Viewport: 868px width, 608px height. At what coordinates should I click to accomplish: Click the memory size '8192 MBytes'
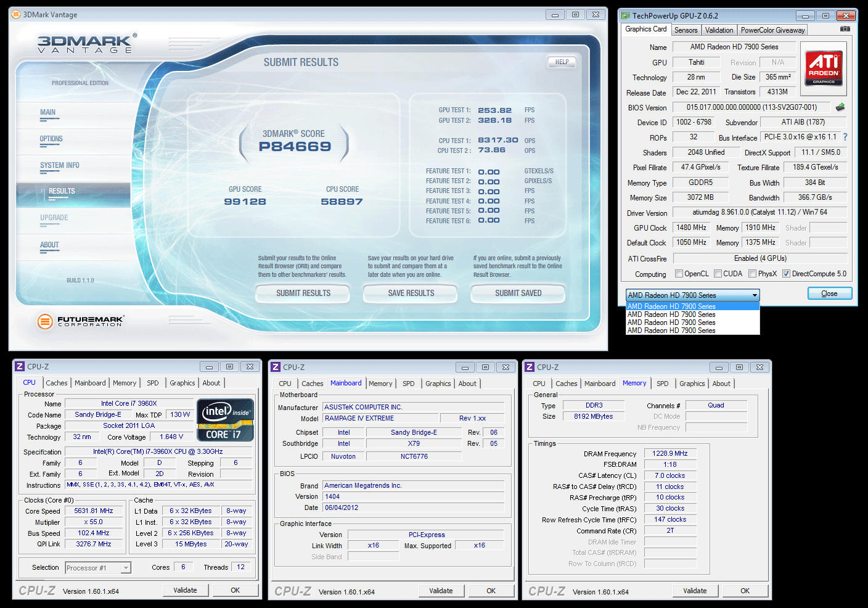pyautogui.click(x=594, y=416)
